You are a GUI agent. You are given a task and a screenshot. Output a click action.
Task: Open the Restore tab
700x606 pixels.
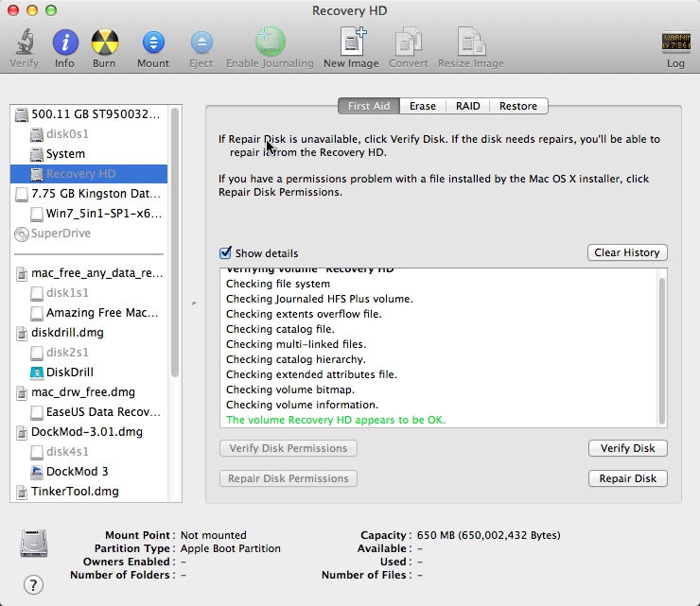point(518,106)
